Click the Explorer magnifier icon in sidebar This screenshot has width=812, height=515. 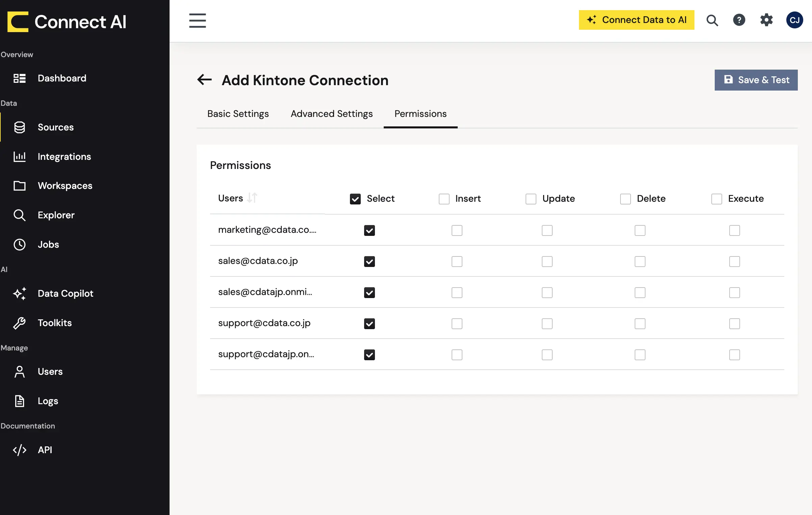click(x=20, y=215)
